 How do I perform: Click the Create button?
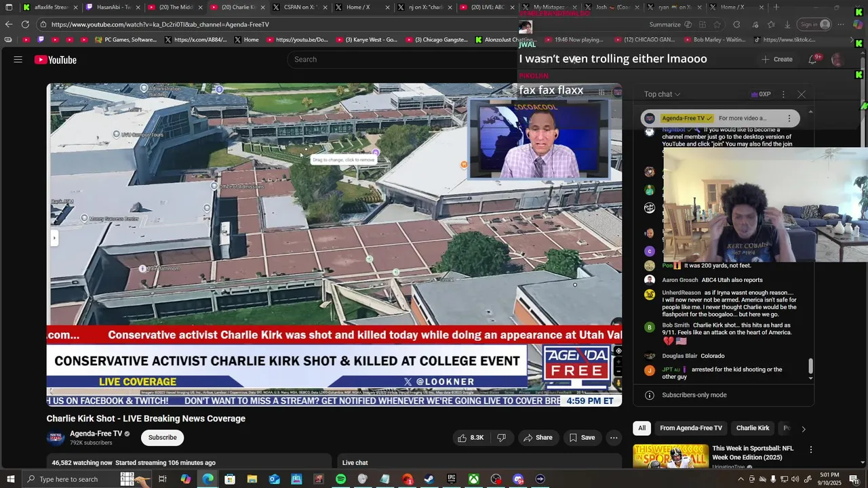pyautogui.click(x=776, y=60)
